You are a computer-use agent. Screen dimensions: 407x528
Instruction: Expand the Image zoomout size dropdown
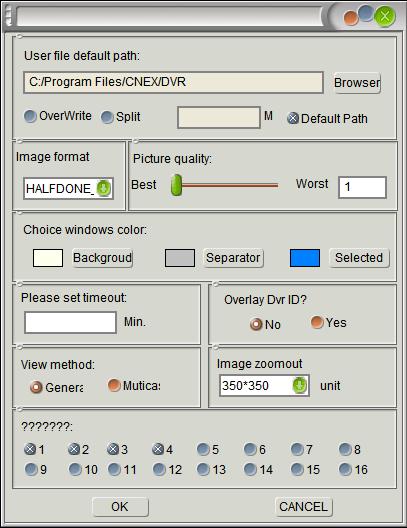pos(299,385)
